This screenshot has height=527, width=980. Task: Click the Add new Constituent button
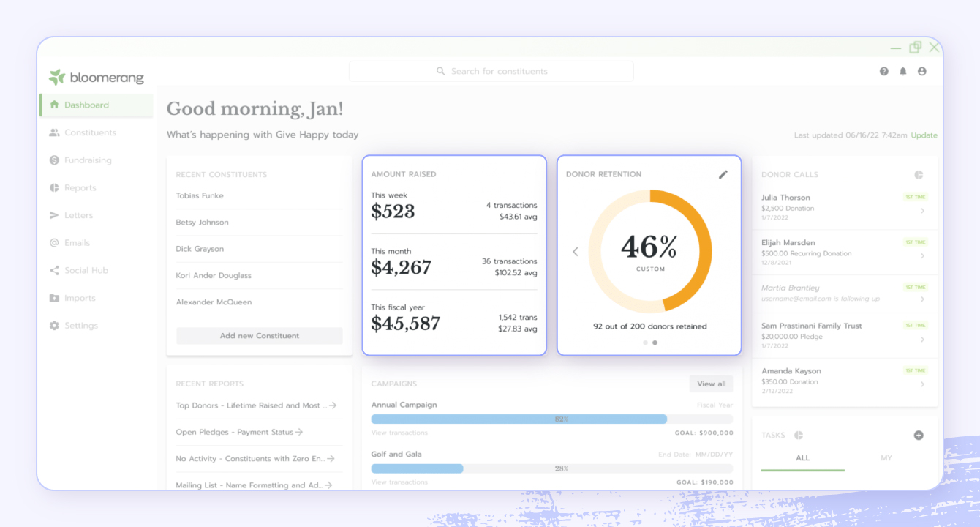[x=260, y=336]
